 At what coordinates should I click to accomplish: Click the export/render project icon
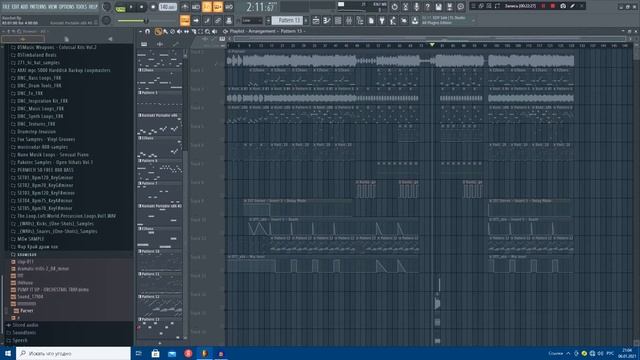coord(450,7)
